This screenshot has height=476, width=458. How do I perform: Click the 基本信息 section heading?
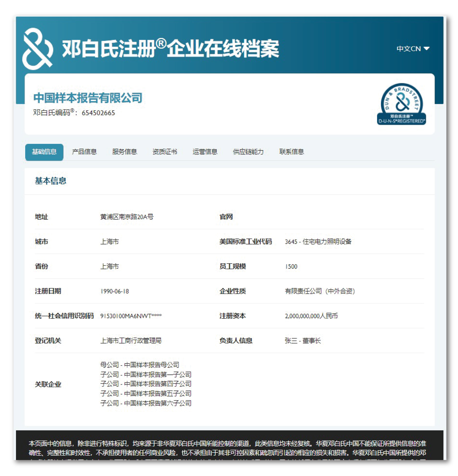51,181
